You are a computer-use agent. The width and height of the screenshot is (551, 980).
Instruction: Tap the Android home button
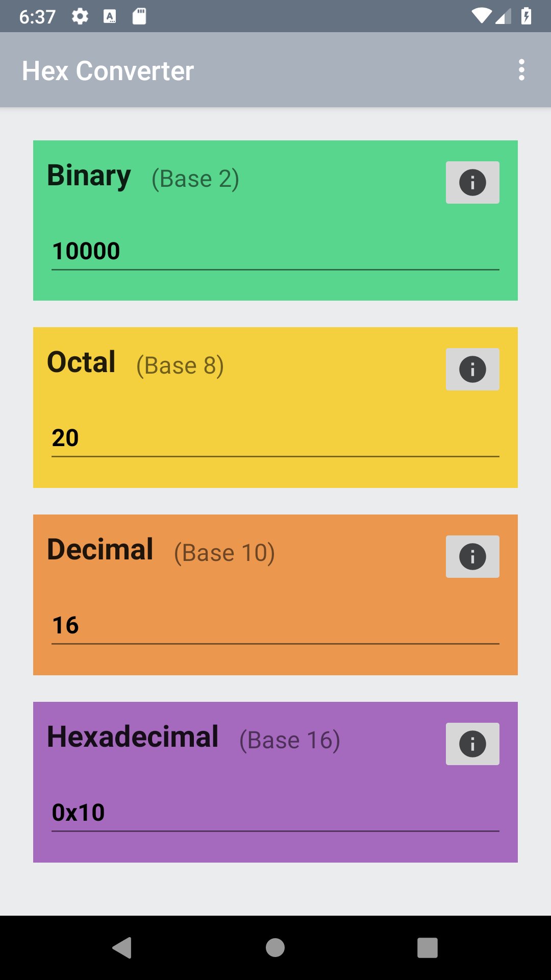(275, 948)
